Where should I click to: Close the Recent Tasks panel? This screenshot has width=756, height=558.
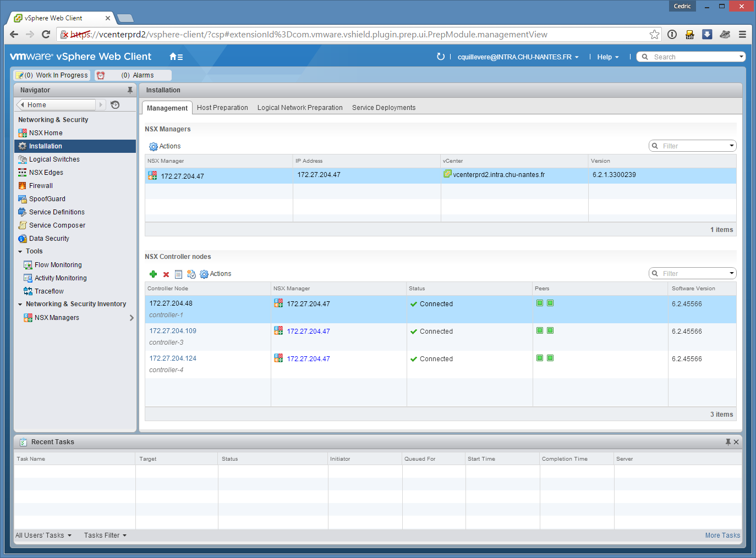[736, 442]
